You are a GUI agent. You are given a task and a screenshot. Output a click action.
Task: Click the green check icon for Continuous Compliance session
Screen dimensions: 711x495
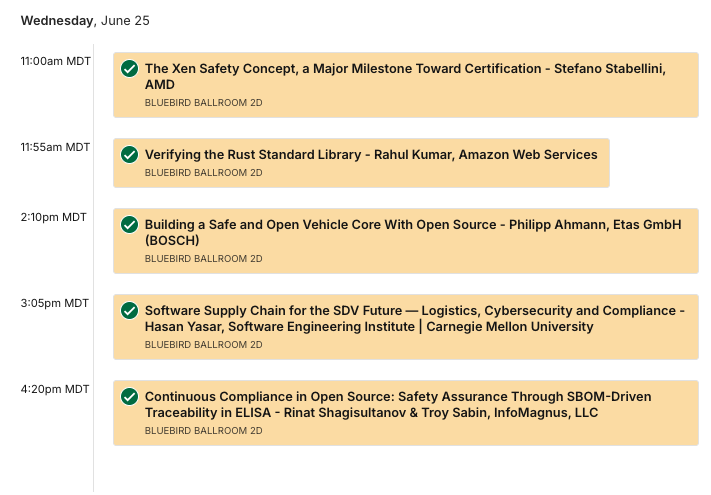pyautogui.click(x=129, y=397)
